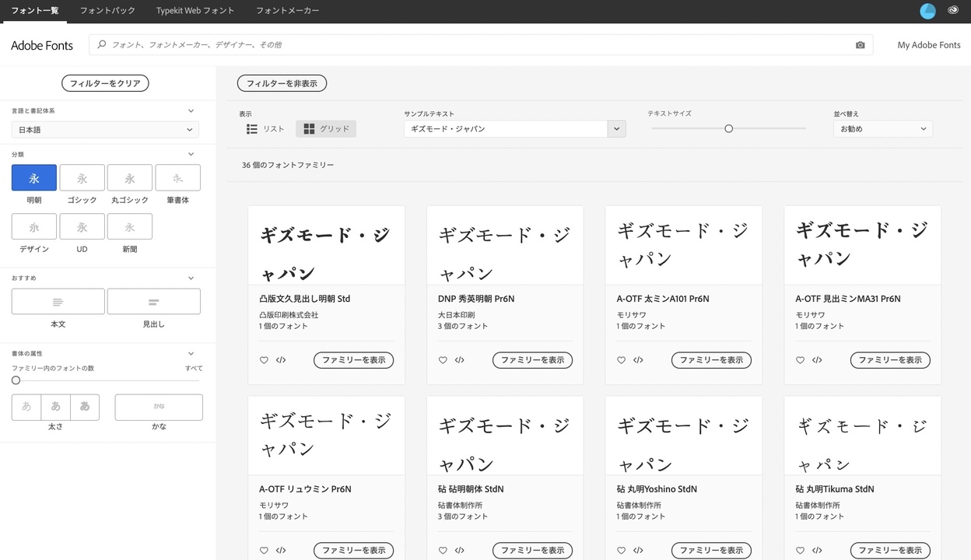Image resolution: width=971 pixels, height=560 pixels.
Task: Click embed code icon for 砧 丸明Tikuma StdN
Action: click(817, 551)
